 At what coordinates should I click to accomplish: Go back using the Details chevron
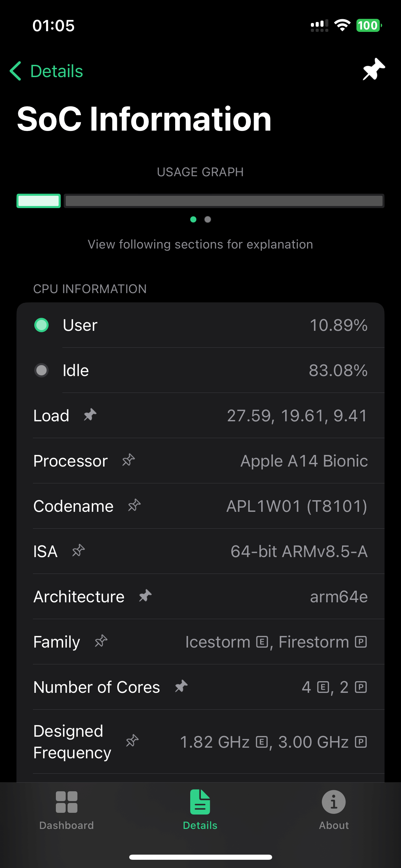point(16,71)
